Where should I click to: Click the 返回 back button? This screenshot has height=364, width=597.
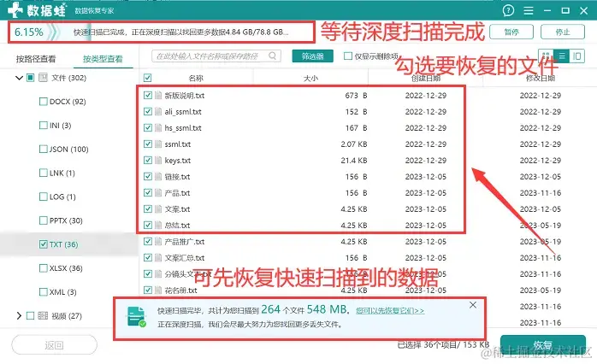click(54, 345)
